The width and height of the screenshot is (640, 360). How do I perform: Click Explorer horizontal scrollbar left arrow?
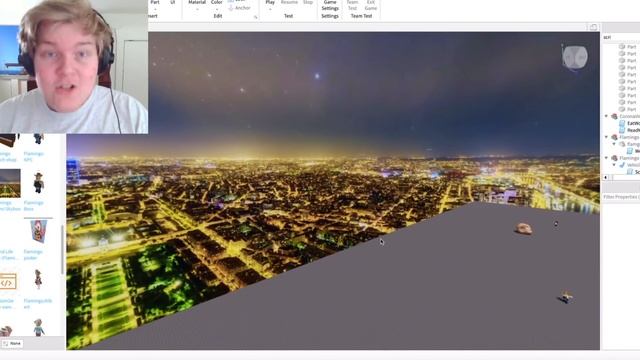(x=606, y=178)
